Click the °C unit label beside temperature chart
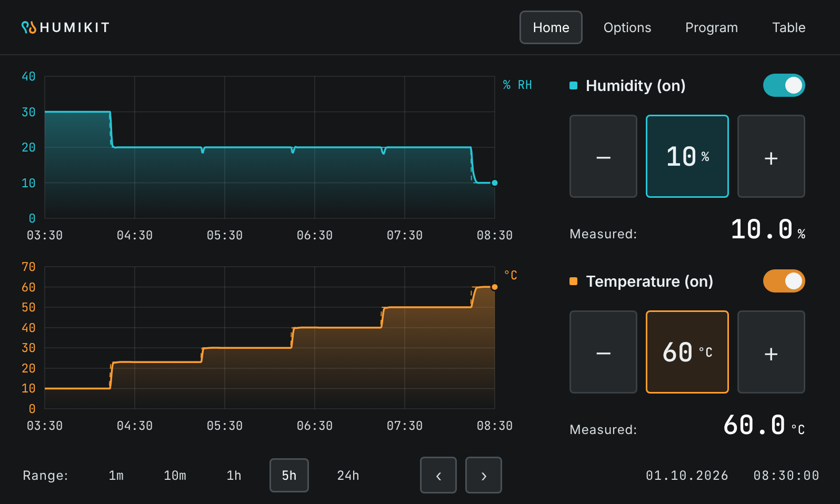The width and height of the screenshot is (840, 504). [x=511, y=275]
